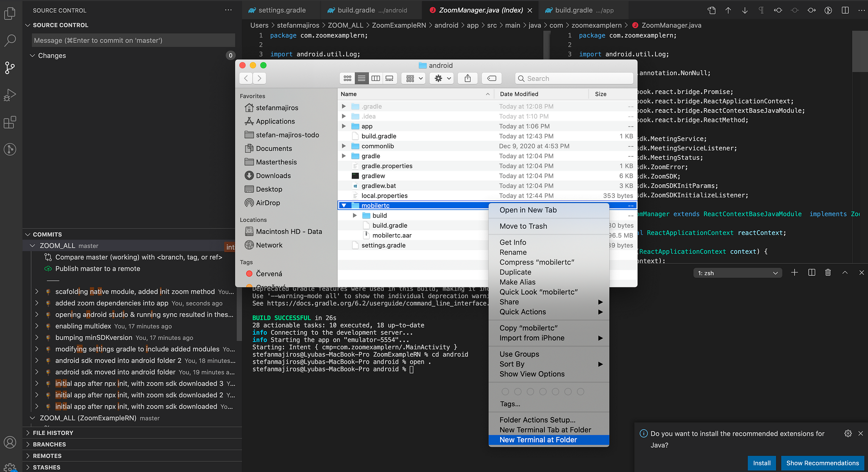Image resolution: width=868 pixels, height=472 pixels.
Task: Open the 1: zsh terminal dropdown
Action: point(737,273)
